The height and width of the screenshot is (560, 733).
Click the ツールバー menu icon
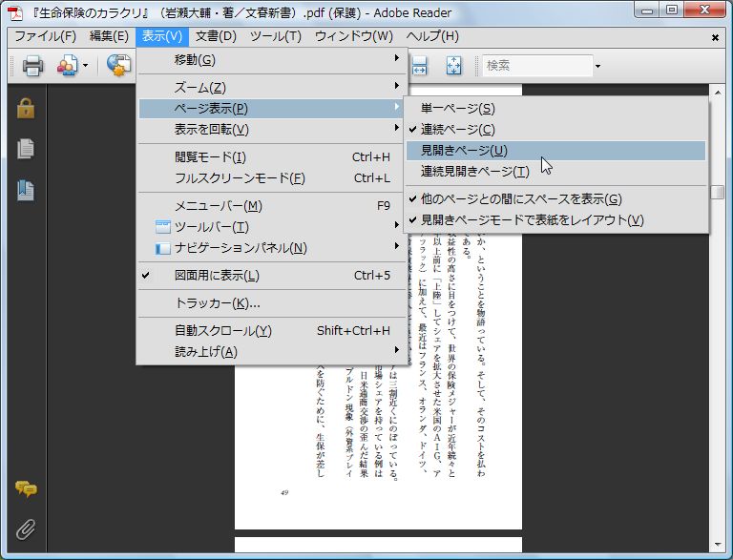point(162,227)
